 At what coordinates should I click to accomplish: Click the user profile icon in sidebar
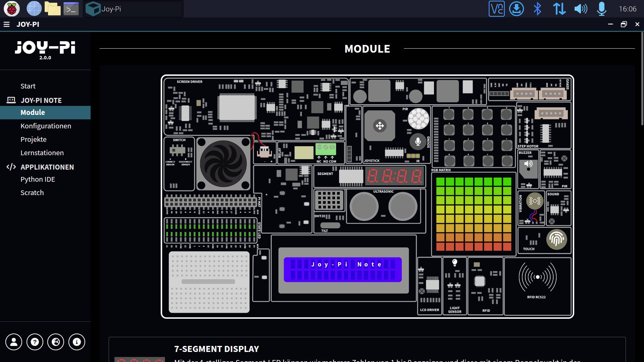coord(14,342)
